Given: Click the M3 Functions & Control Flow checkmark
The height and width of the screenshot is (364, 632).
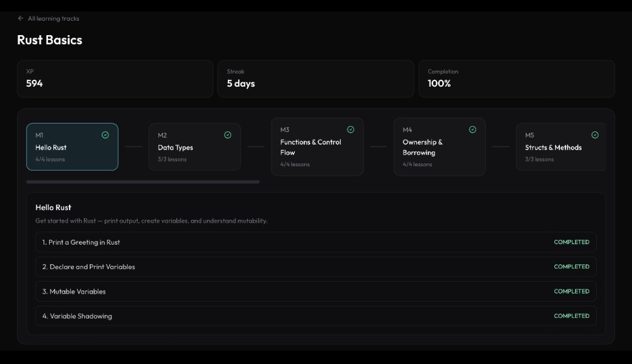Looking at the screenshot, I should (x=351, y=129).
